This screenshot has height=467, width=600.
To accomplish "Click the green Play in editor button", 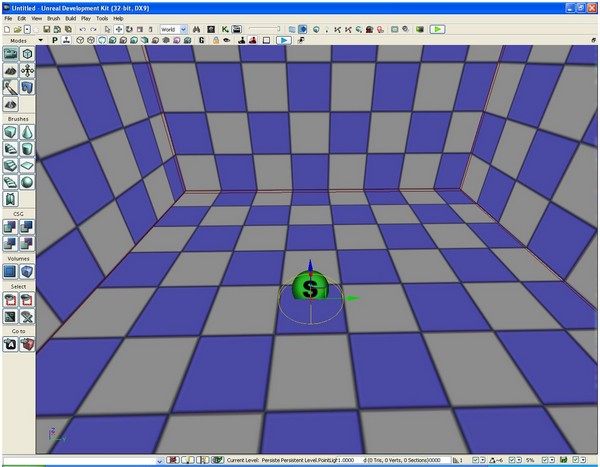I will (x=437, y=29).
